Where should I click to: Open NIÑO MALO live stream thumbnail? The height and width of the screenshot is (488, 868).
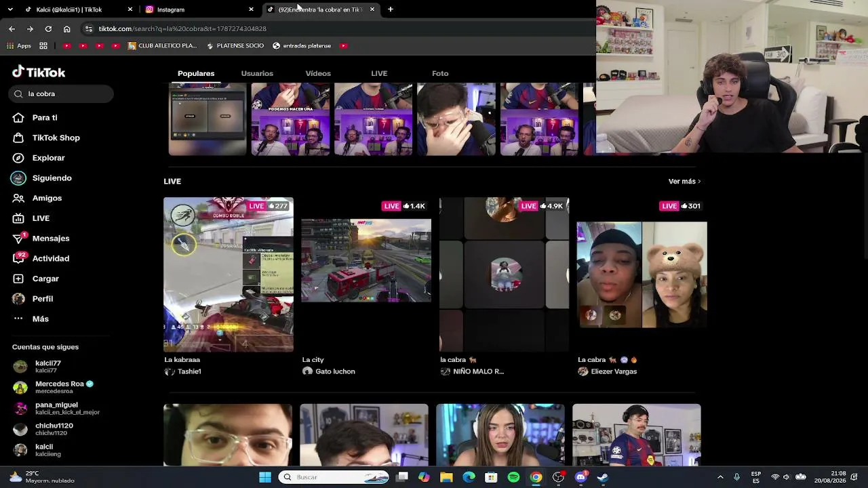click(x=504, y=274)
